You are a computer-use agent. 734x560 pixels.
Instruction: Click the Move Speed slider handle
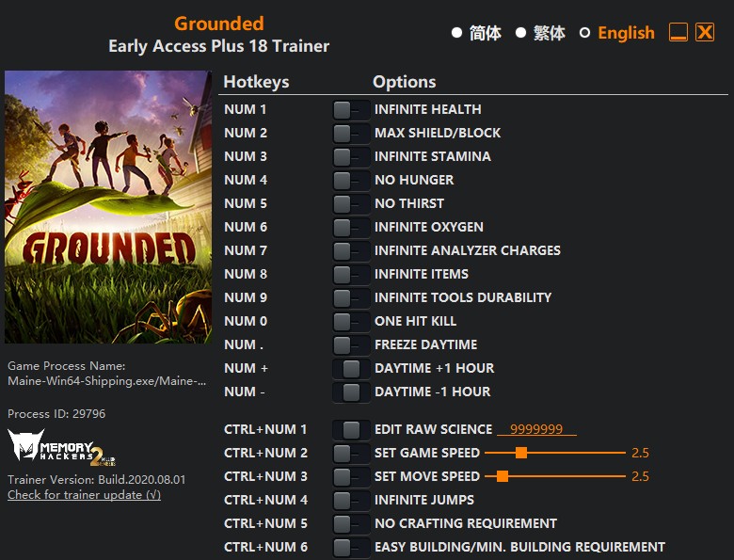(x=503, y=476)
